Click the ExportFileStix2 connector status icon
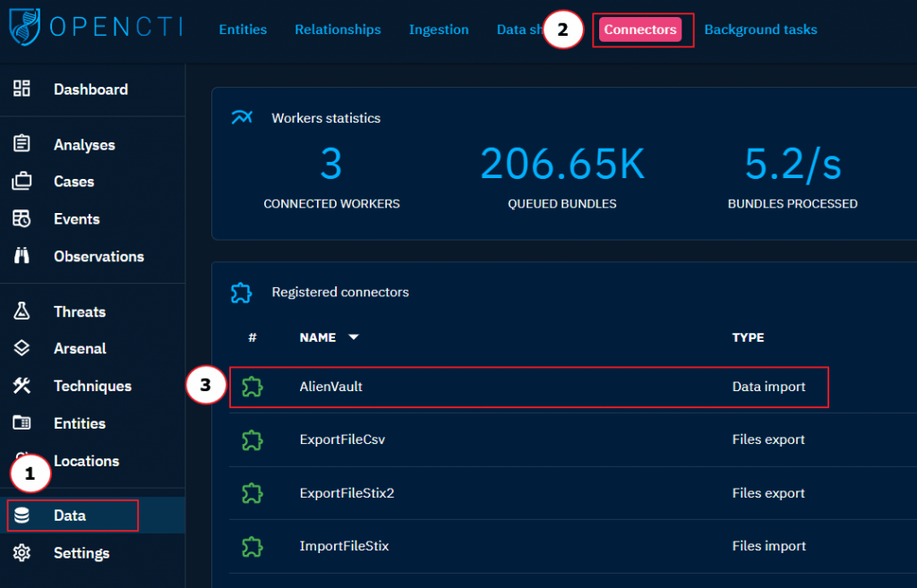The image size is (917, 588). click(x=252, y=493)
